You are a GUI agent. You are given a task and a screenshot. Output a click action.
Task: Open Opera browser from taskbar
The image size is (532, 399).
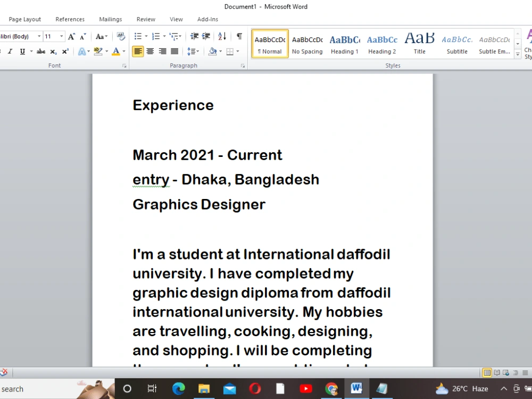[x=255, y=388]
